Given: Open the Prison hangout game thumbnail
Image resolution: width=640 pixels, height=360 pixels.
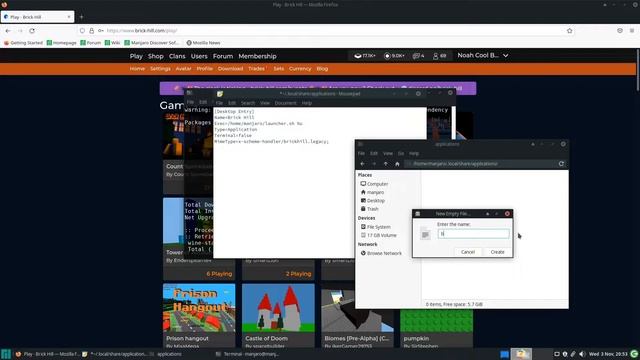Looking at the screenshot, I should [x=199, y=308].
